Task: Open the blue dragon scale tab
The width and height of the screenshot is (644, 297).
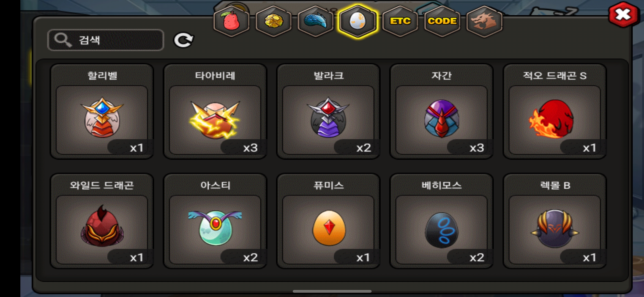Action: pos(316,21)
